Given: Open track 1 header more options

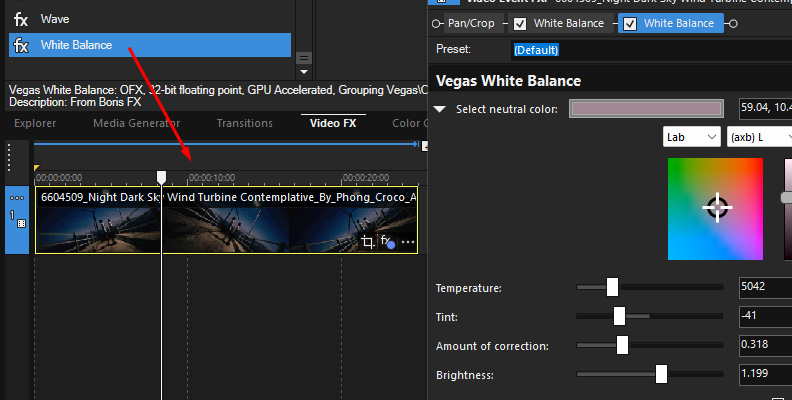Looking at the screenshot, I should [17, 198].
